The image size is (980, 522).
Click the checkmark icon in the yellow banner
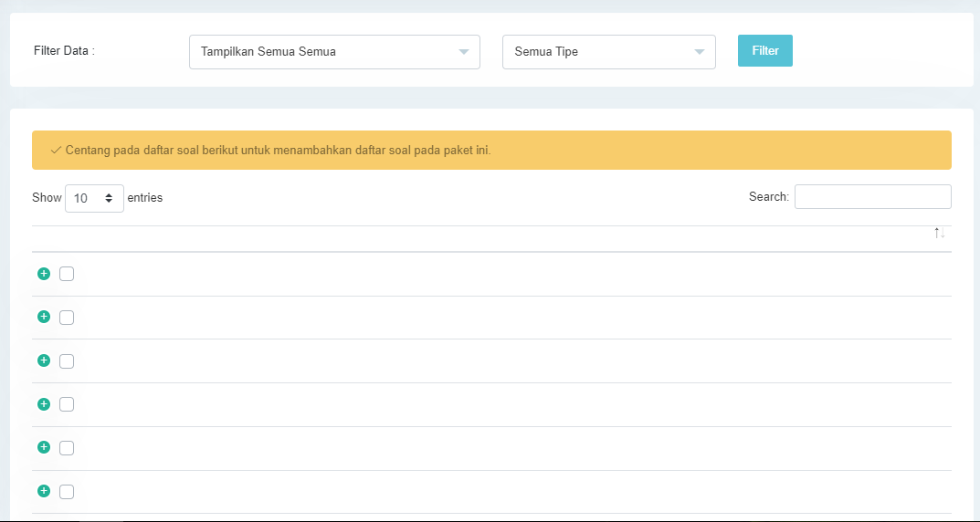(x=56, y=150)
